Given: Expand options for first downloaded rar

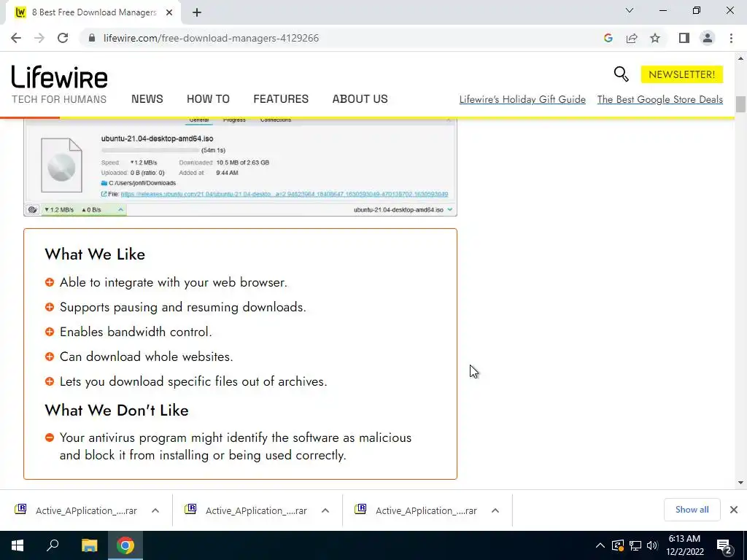Looking at the screenshot, I should (x=155, y=510).
